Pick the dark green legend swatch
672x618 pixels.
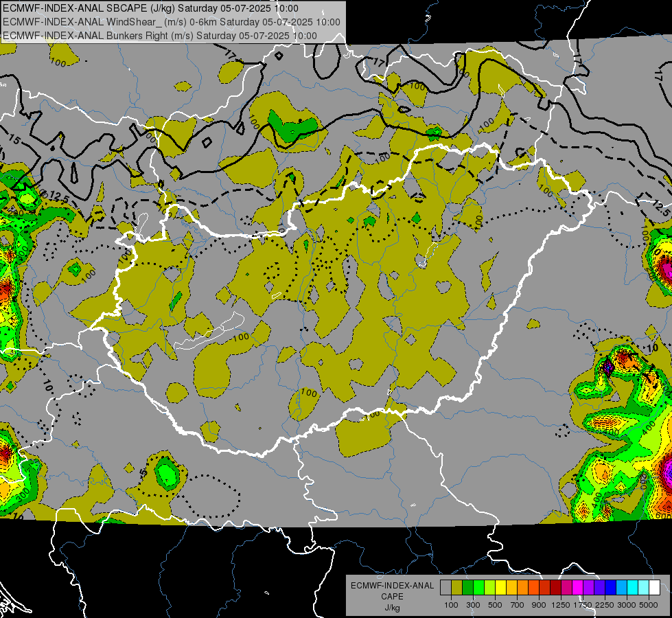coord(467,588)
